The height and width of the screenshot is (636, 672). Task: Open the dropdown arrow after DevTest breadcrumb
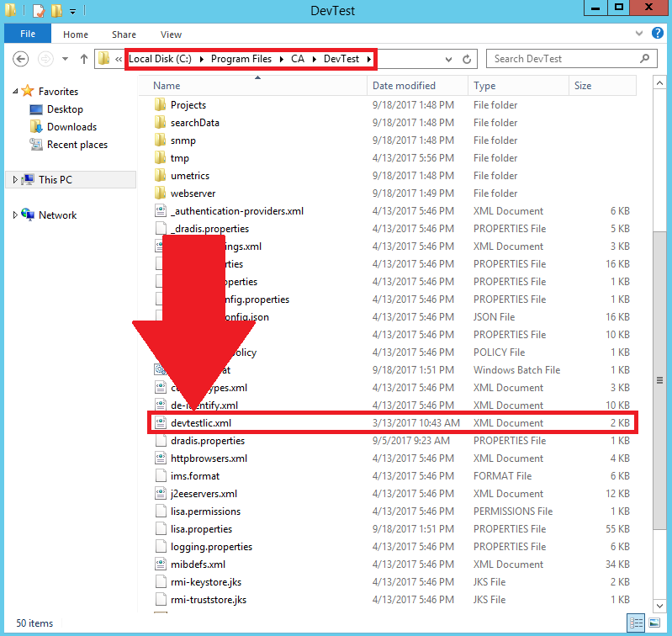tap(368, 59)
